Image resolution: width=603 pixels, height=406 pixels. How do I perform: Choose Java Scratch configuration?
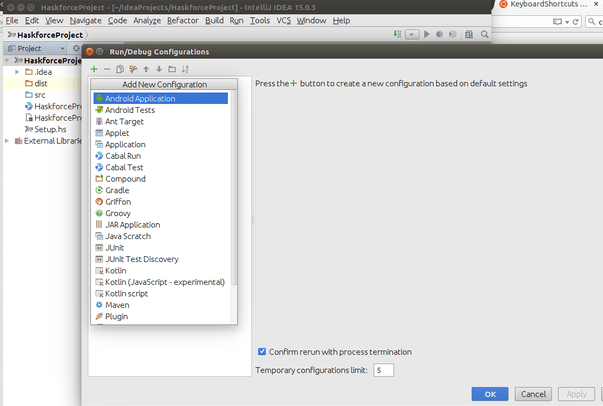tap(161, 236)
